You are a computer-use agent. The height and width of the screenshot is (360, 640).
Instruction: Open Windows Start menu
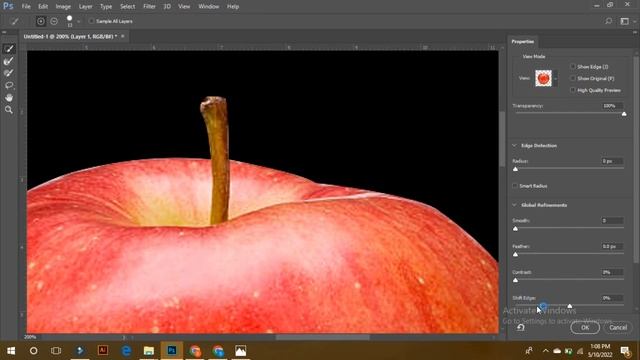tap(11, 351)
